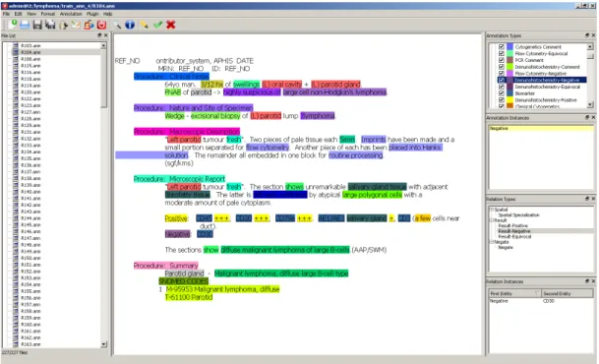The height and width of the screenshot is (364, 599).
Task: Toggle the PCR Comment checkbox
Action: 502,60
